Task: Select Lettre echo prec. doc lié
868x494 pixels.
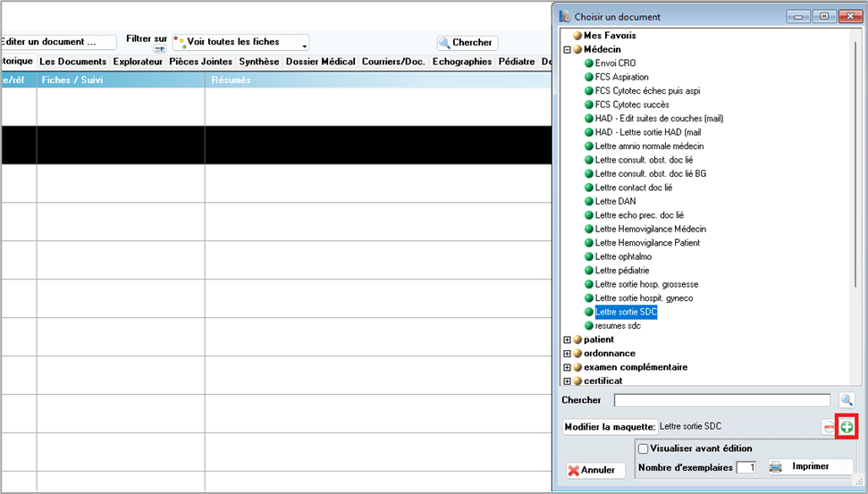Action: pos(639,215)
